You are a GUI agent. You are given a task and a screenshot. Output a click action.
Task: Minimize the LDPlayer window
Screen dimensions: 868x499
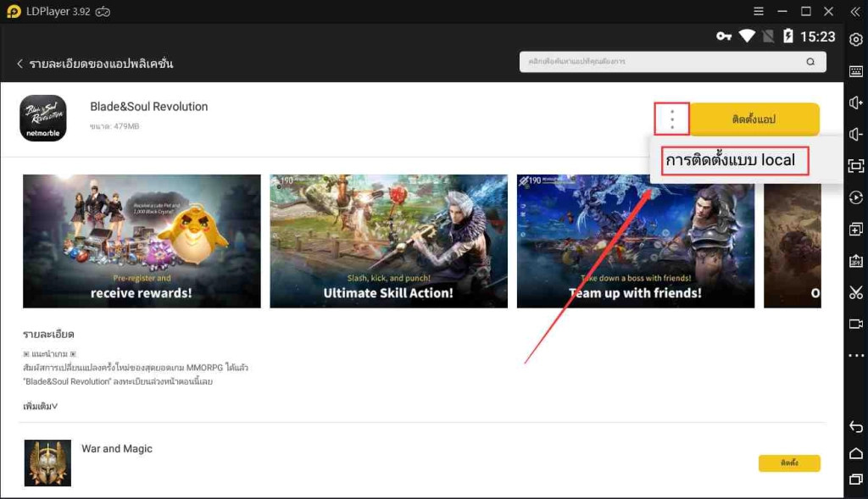[782, 11]
